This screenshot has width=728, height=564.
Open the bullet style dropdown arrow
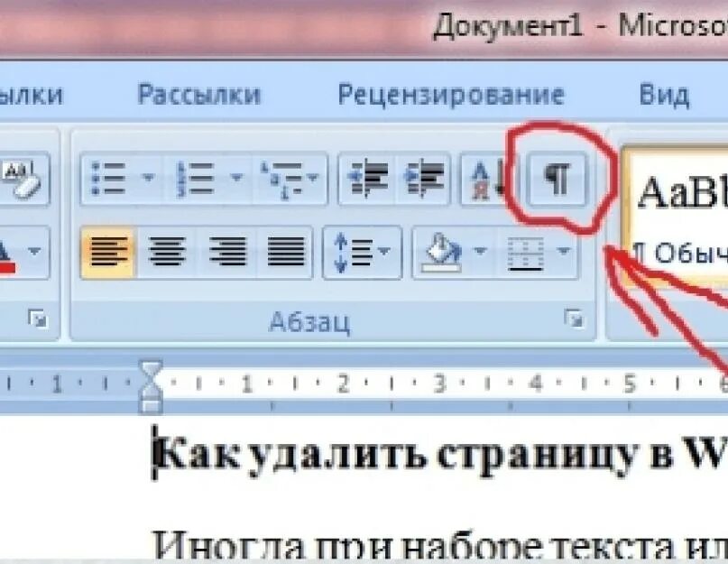(x=148, y=178)
